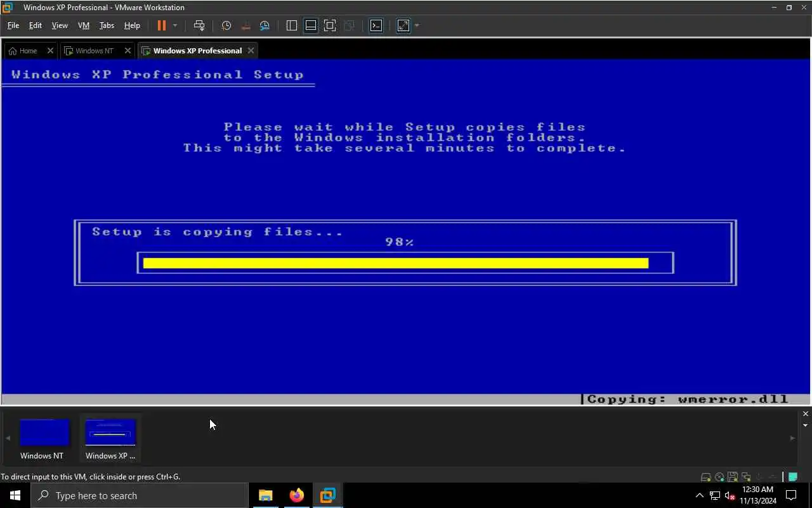
Task: Switch to the Windows NT tab
Action: pos(94,51)
